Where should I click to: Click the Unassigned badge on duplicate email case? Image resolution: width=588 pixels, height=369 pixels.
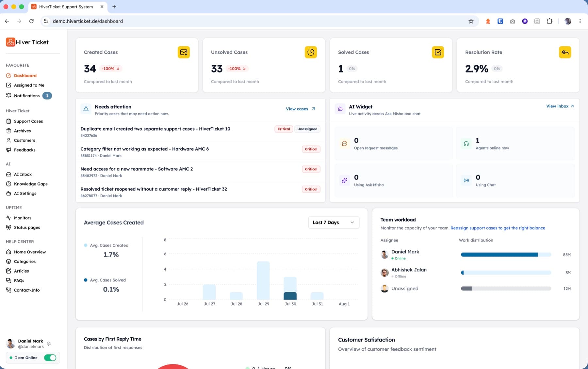307,129
